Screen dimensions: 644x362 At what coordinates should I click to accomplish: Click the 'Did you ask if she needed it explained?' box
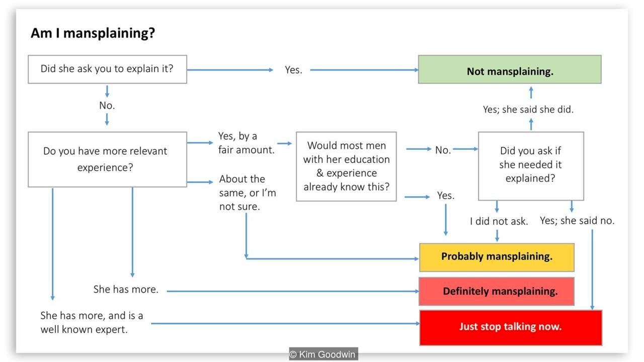[531, 165]
